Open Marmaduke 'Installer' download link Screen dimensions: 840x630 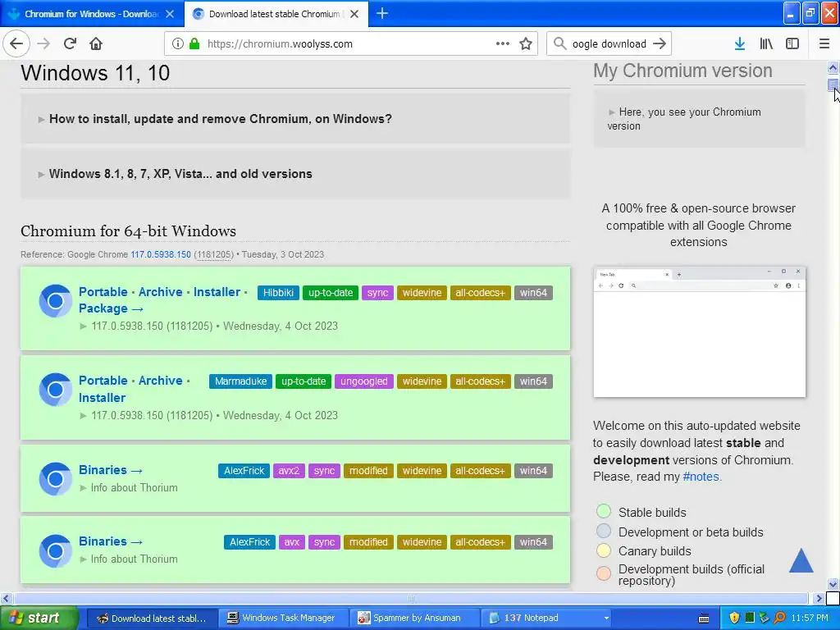tap(102, 398)
